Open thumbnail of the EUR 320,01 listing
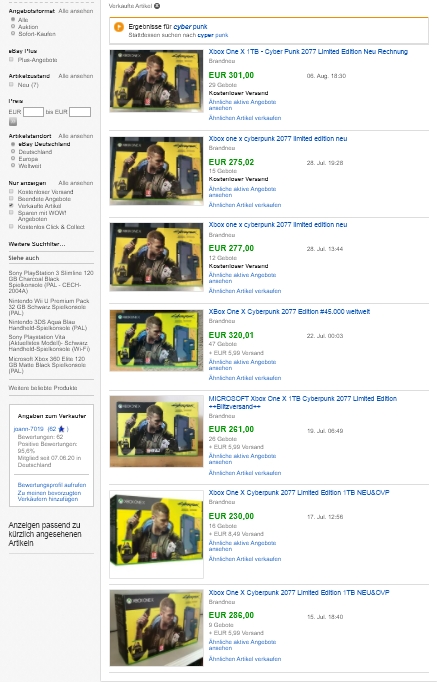This screenshot has width=437, height=682. pyautogui.click(x=157, y=340)
